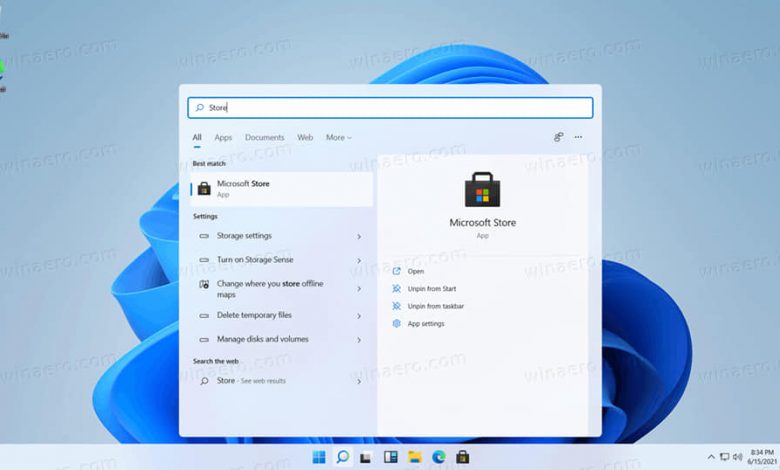
Task: Open Search from the taskbar magnifier icon
Action: click(343, 457)
